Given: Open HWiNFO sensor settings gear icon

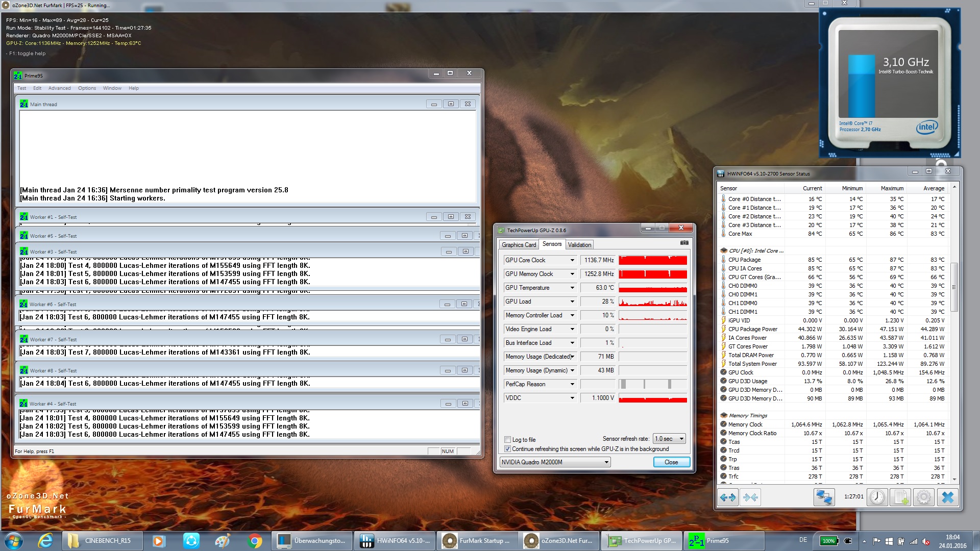Looking at the screenshot, I should point(923,497).
